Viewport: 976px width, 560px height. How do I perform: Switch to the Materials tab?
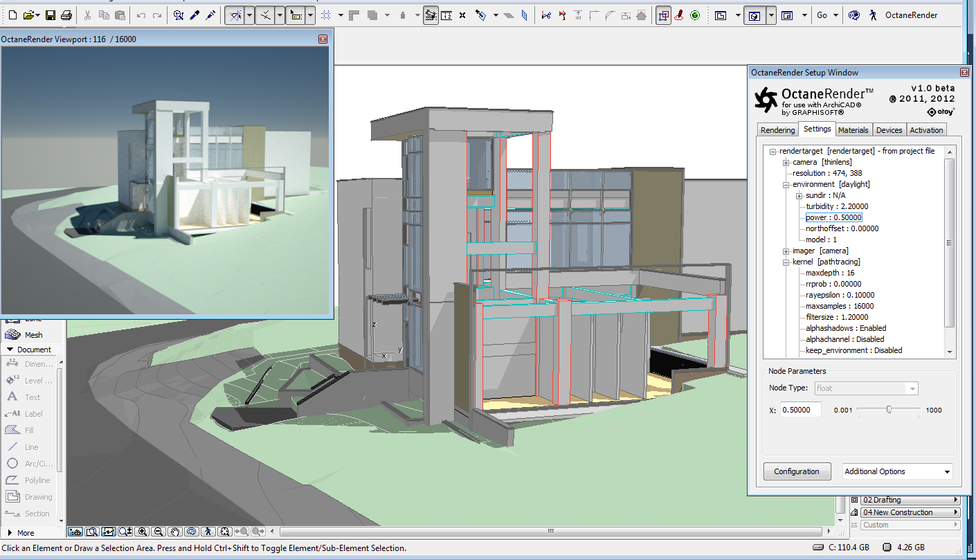tap(853, 130)
